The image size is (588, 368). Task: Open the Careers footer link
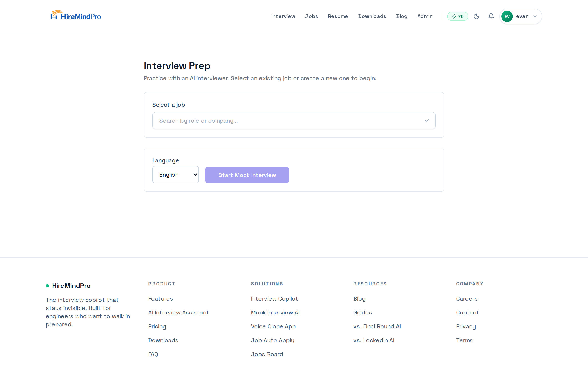pos(467,299)
